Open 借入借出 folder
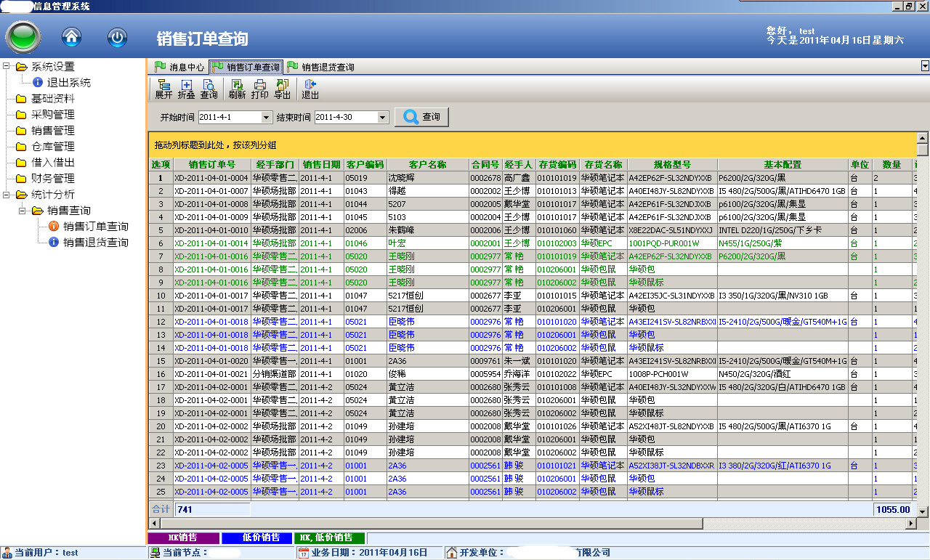 (52, 162)
